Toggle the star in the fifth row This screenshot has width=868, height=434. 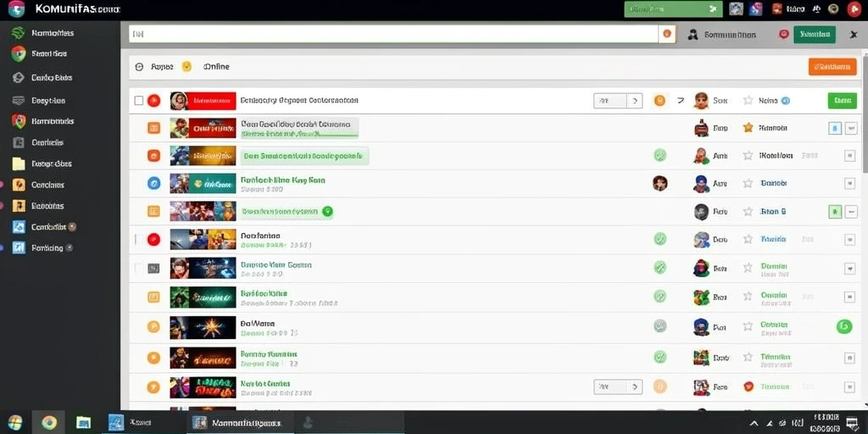[748, 211]
